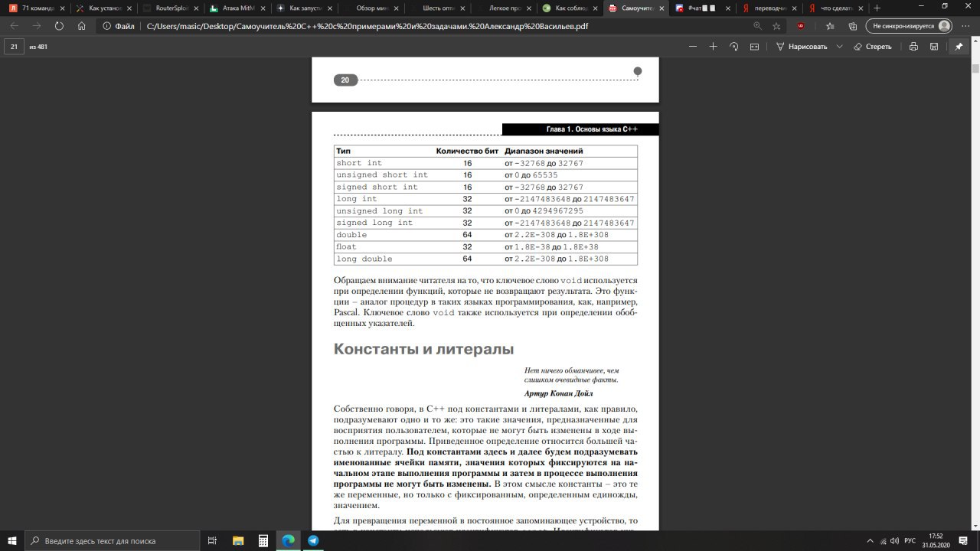980x551 pixels.
Task: Click the Windows taskbar search box
Action: (x=112, y=540)
